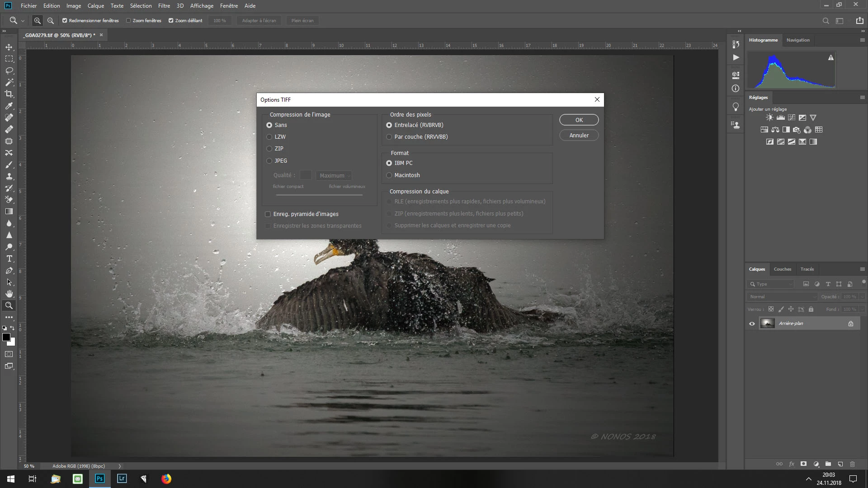Open the Filtre menu
The width and height of the screenshot is (868, 488).
(164, 6)
